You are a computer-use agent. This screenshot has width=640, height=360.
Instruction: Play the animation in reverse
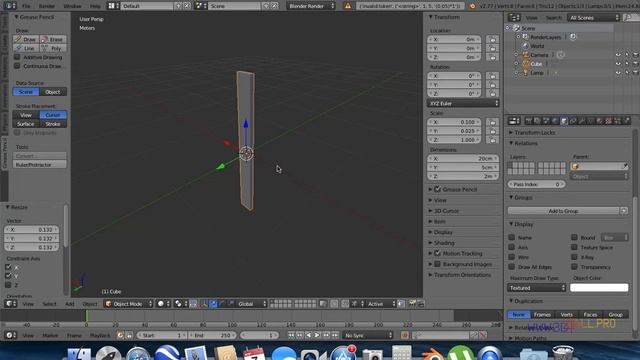coord(309,335)
